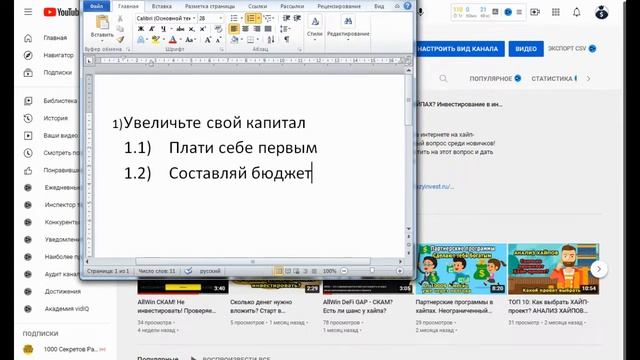Open the font size 28 dropdown
Viewport: 640px width, 360px height.
(221, 18)
